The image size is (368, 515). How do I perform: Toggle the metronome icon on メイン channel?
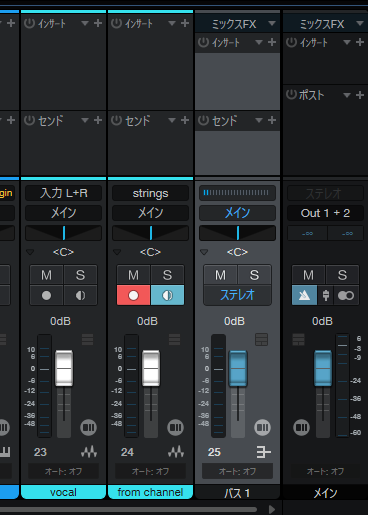[304, 295]
